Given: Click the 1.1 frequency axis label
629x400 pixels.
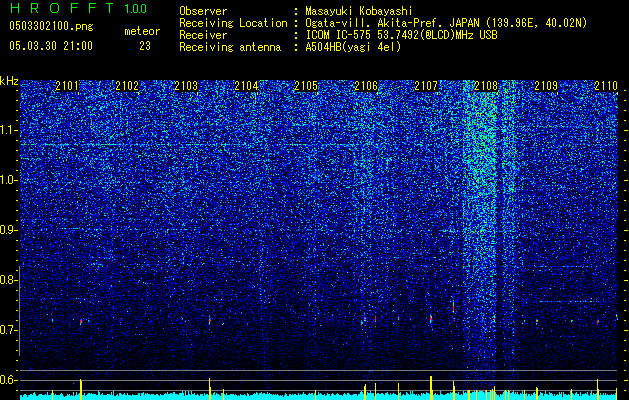Looking at the screenshot, I should tap(9, 130).
